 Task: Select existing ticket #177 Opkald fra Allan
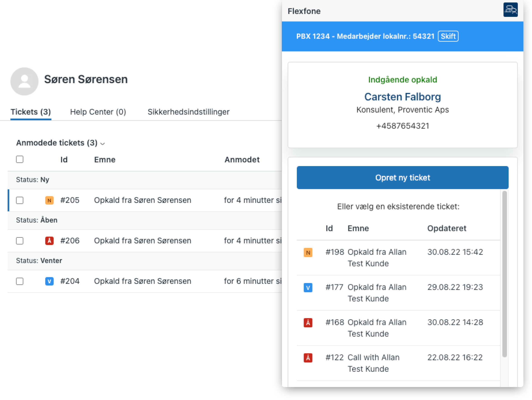[398, 293]
